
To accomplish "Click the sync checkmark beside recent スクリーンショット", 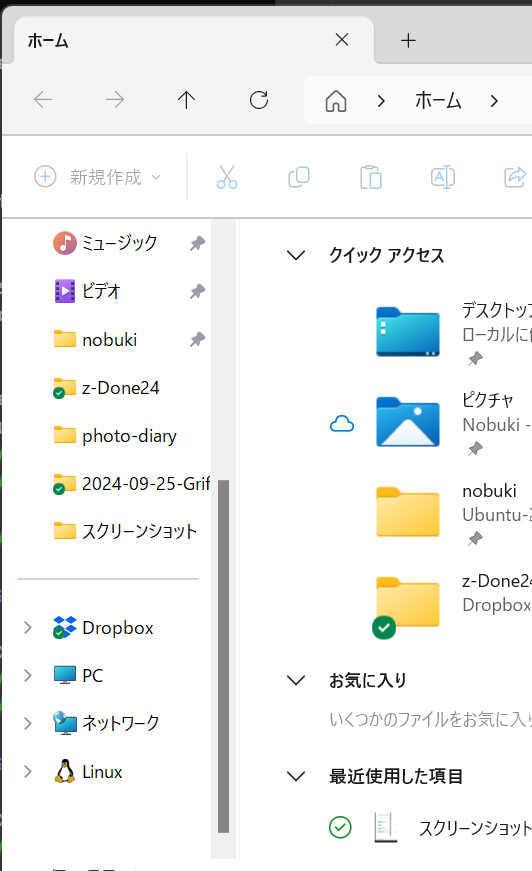I will point(340,828).
